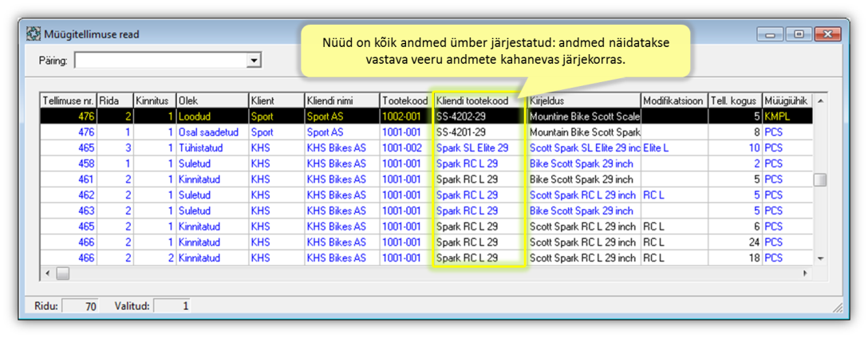Maximize the Müügitellimuse read window
Image resolution: width=868 pixels, height=338 pixels.
click(x=799, y=34)
